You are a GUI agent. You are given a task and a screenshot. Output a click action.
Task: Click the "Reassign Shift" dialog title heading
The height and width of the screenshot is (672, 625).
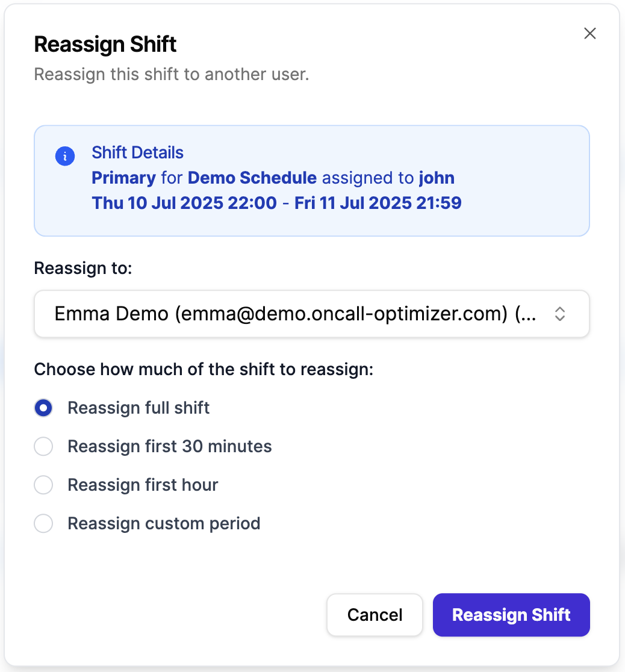click(105, 45)
